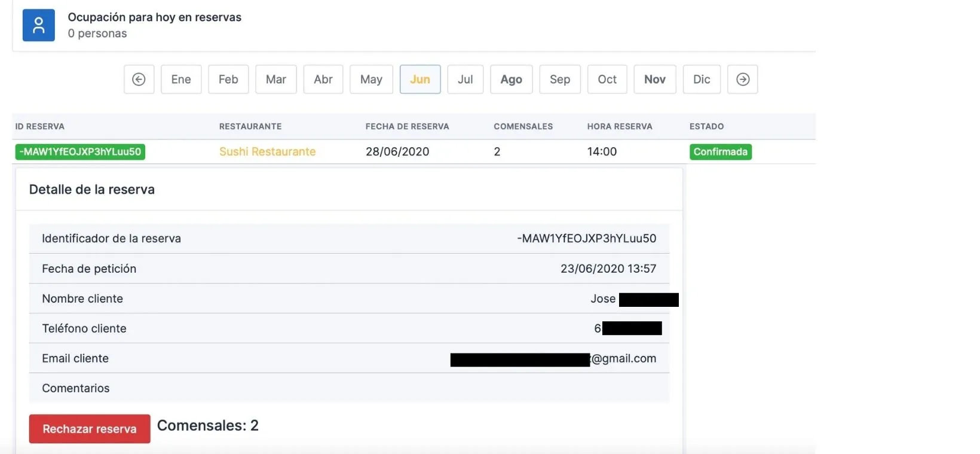Open the Abr month tab

coord(323,79)
